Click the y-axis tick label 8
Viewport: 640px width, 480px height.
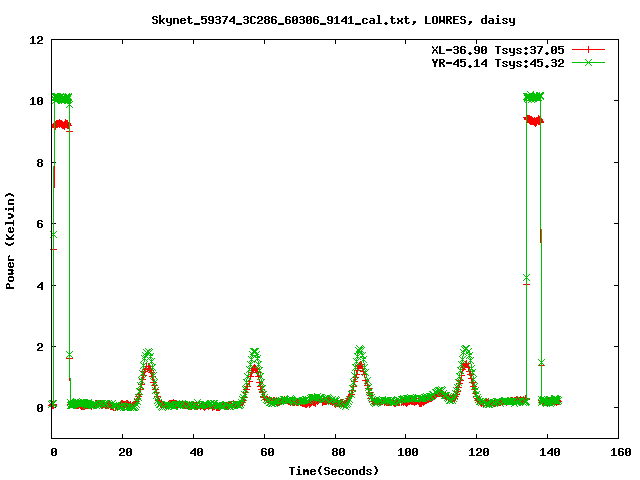point(40,163)
